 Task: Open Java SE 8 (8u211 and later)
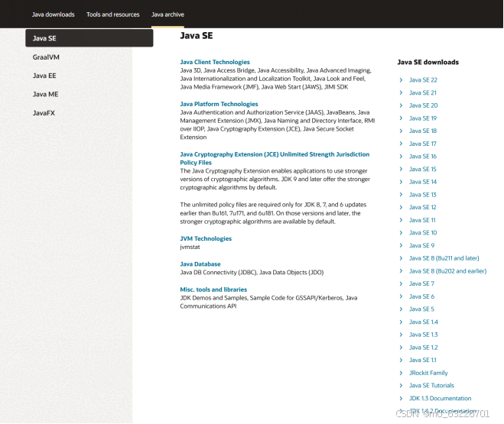tap(444, 258)
